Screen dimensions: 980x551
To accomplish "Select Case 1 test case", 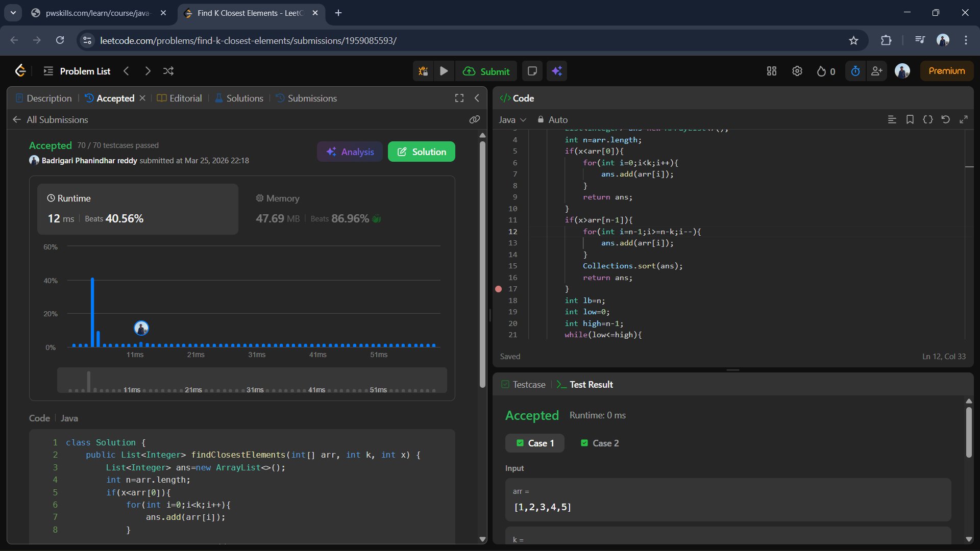I will [534, 443].
